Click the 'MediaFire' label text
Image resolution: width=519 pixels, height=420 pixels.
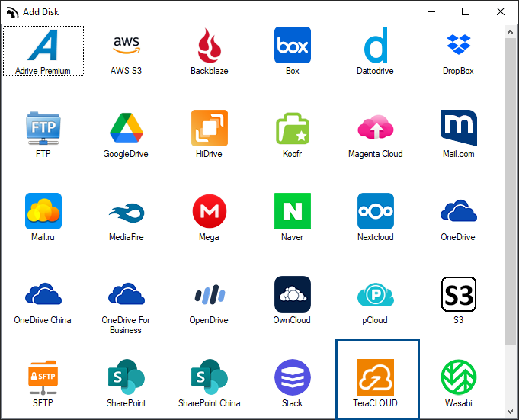(x=126, y=237)
